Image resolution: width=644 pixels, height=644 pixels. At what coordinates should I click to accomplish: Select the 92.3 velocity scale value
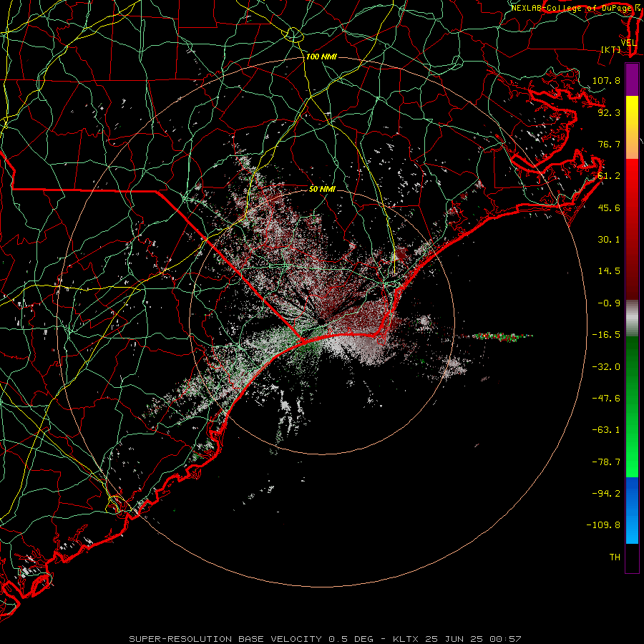[609, 112]
